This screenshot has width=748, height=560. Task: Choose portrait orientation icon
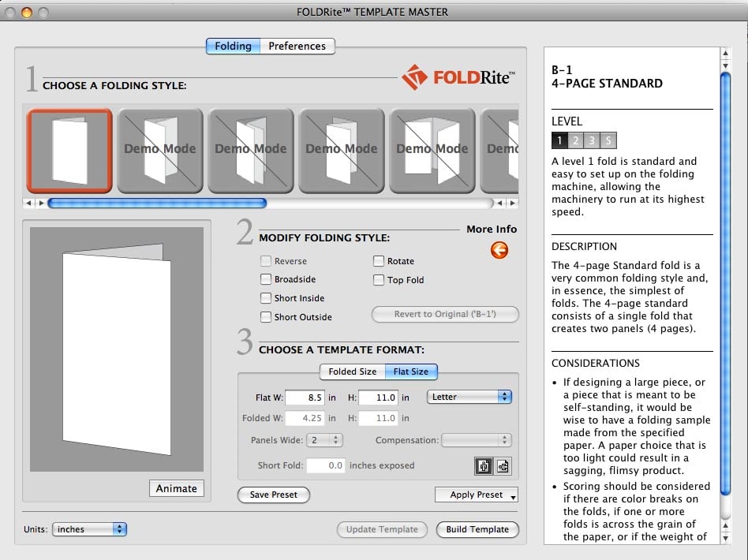click(482, 466)
